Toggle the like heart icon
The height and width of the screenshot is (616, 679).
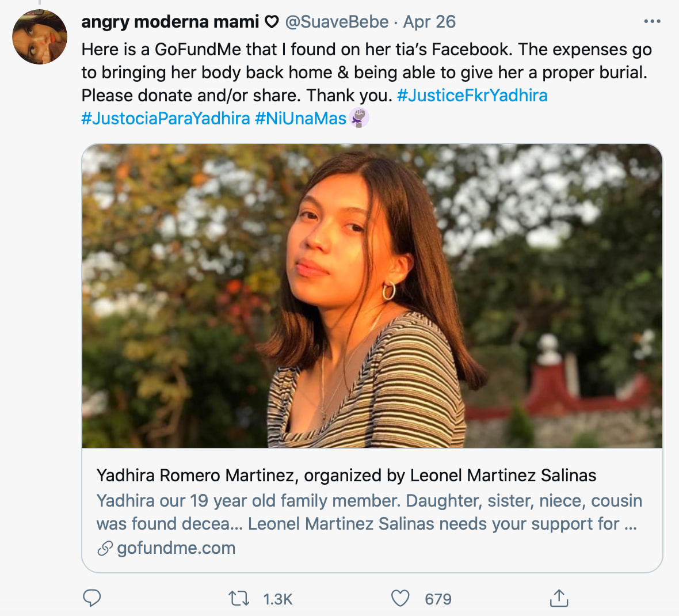tap(400, 599)
